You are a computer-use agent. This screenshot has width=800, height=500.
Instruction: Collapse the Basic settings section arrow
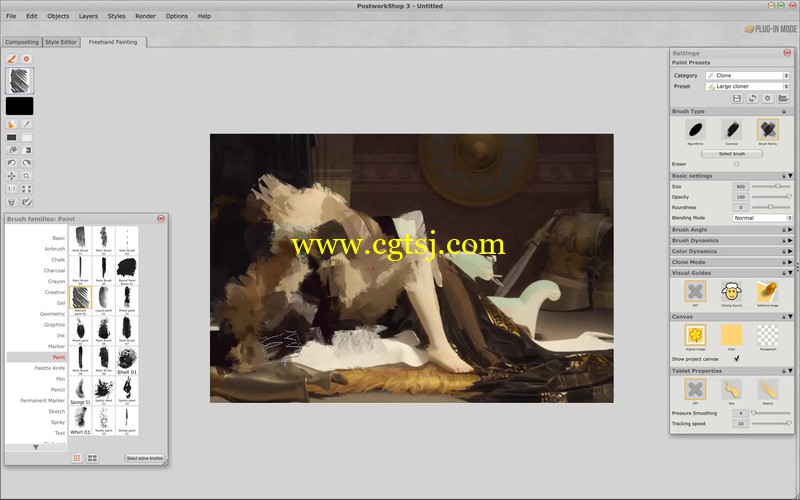coord(790,176)
